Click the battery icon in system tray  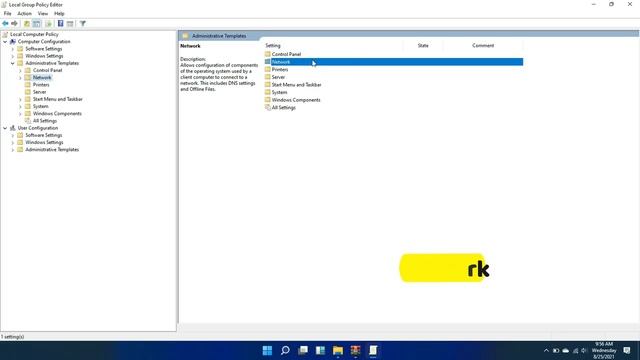tap(556, 351)
